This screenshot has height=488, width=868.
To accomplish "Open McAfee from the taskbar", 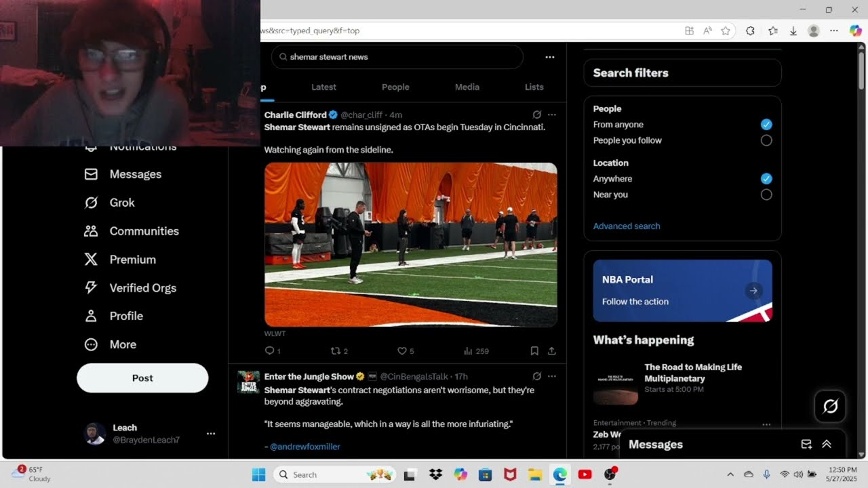I will click(x=510, y=474).
